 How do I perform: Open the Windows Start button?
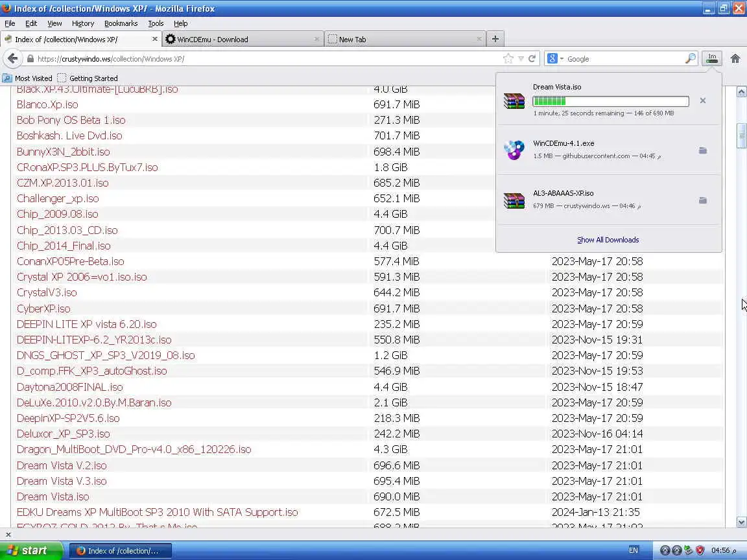[x=31, y=550]
